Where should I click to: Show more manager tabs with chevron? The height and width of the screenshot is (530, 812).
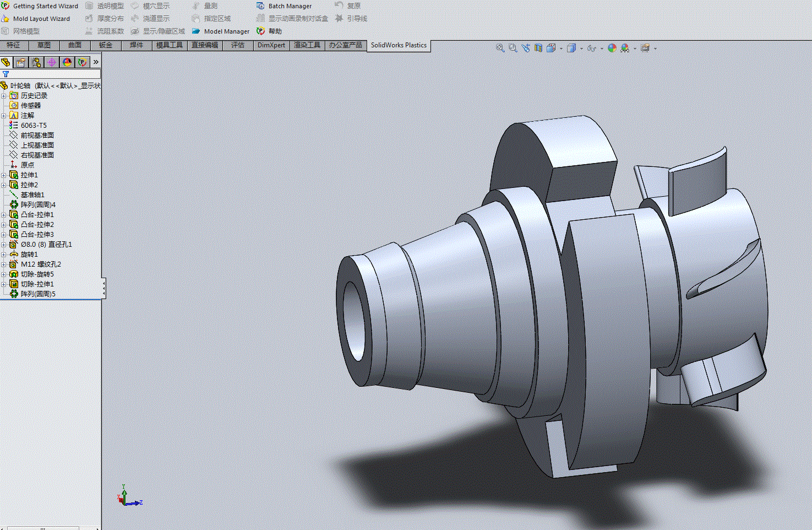[96, 62]
